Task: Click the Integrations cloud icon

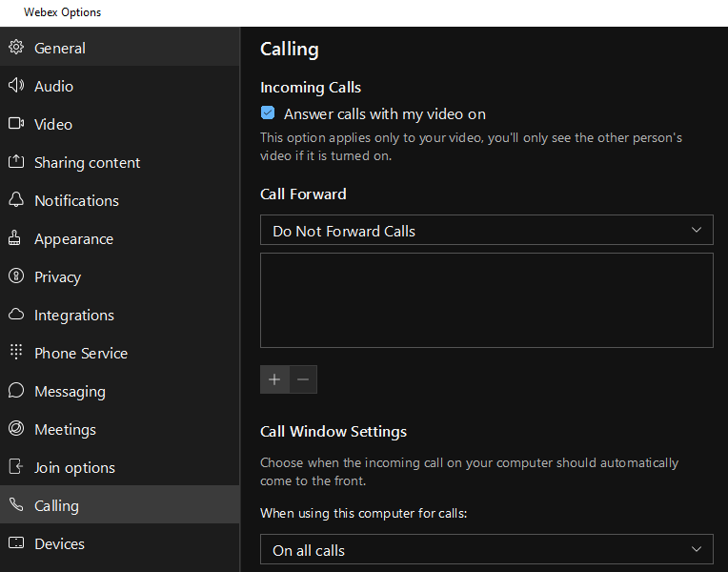Action: pyautogui.click(x=16, y=314)
